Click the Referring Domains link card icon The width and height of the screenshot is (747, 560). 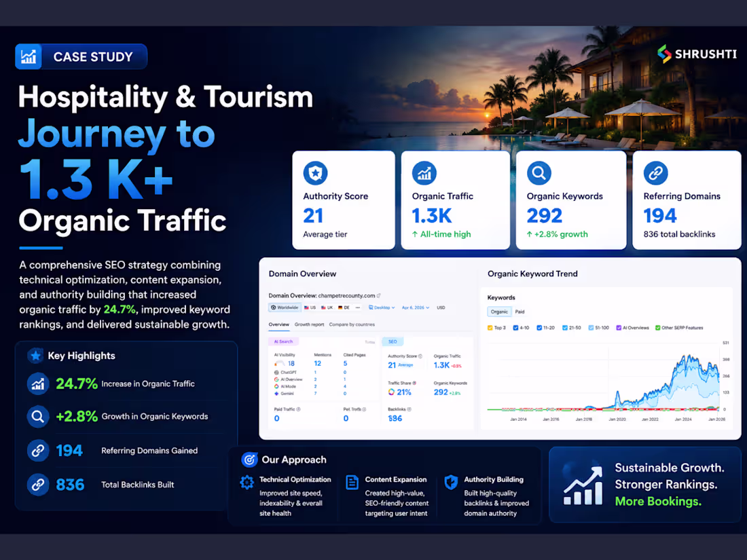655,173
